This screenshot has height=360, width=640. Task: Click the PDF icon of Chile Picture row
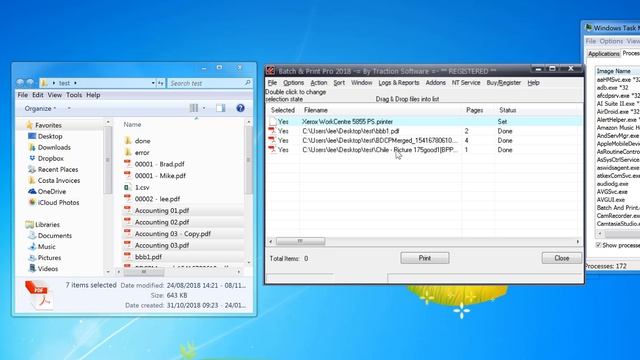(x=272, y=150)
